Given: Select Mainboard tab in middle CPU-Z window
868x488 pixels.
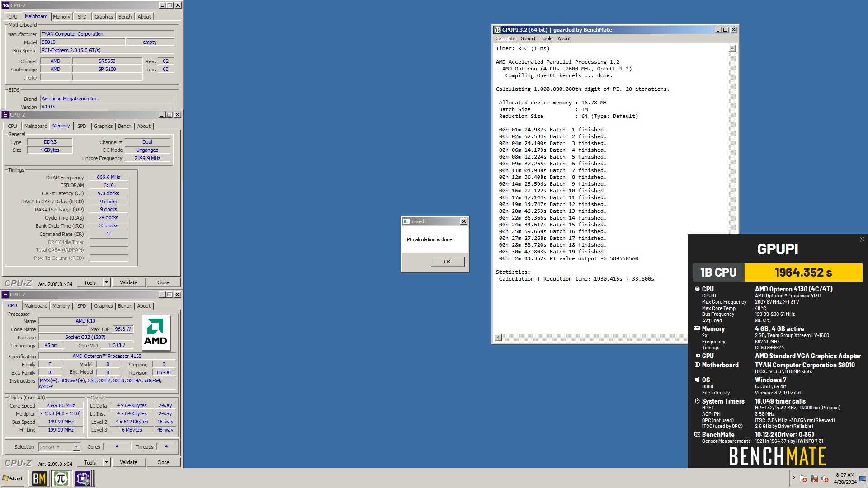Looking at the screenshot, I should tap(36, 126).
